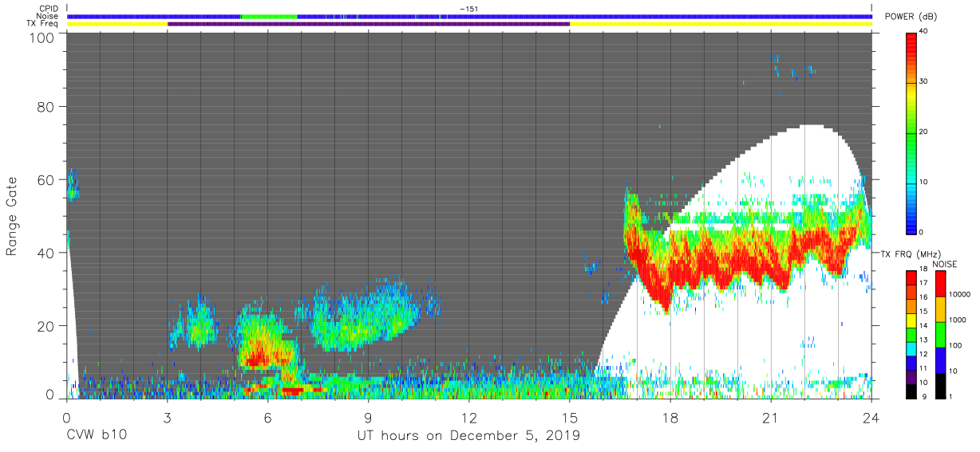
Task: Click the 10000 label on the NOISE legend
Action: 958,294
